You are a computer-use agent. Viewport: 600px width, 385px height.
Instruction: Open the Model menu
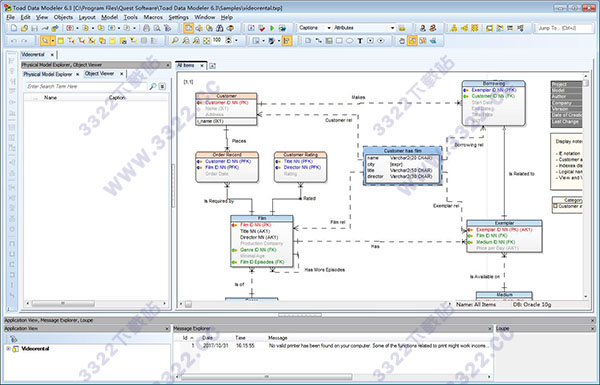(x=109, y=17)
